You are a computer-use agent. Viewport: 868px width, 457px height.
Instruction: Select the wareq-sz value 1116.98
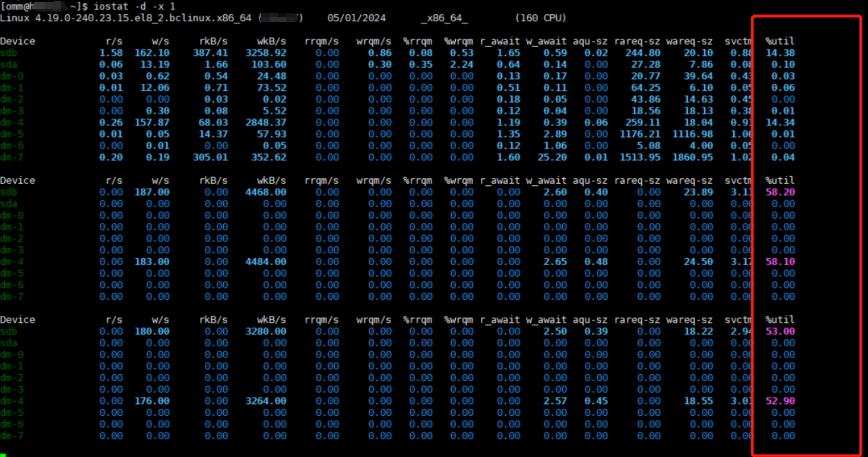692,134
